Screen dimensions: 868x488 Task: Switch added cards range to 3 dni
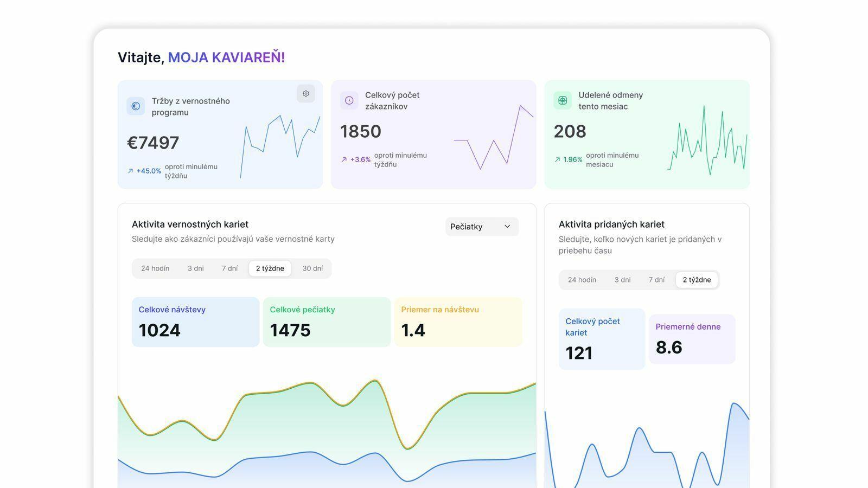pyautogui.click(x=622, y=280)
